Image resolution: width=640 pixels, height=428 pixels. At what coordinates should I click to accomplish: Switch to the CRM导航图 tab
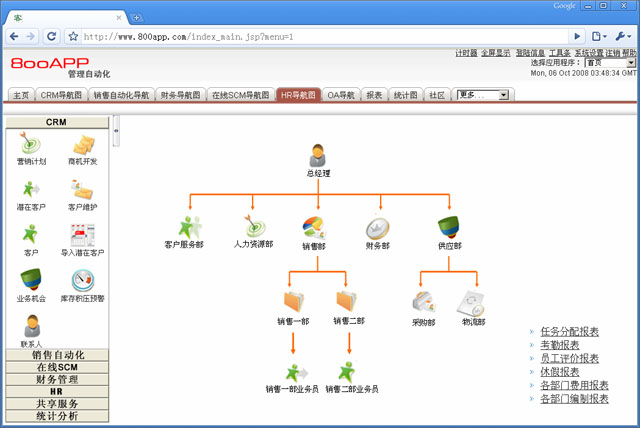[x=63, y=95]
